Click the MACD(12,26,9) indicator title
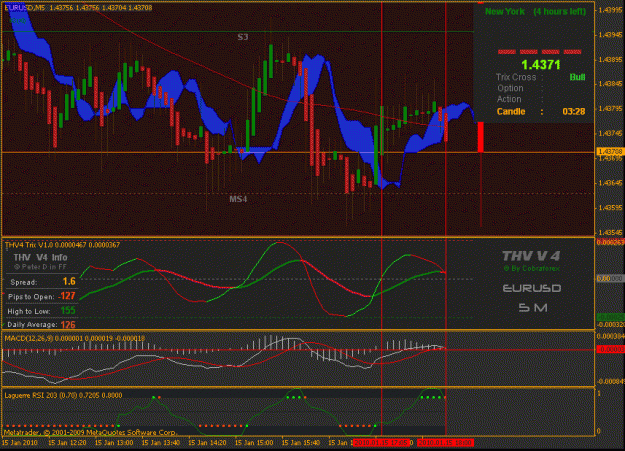 point(75,339)
